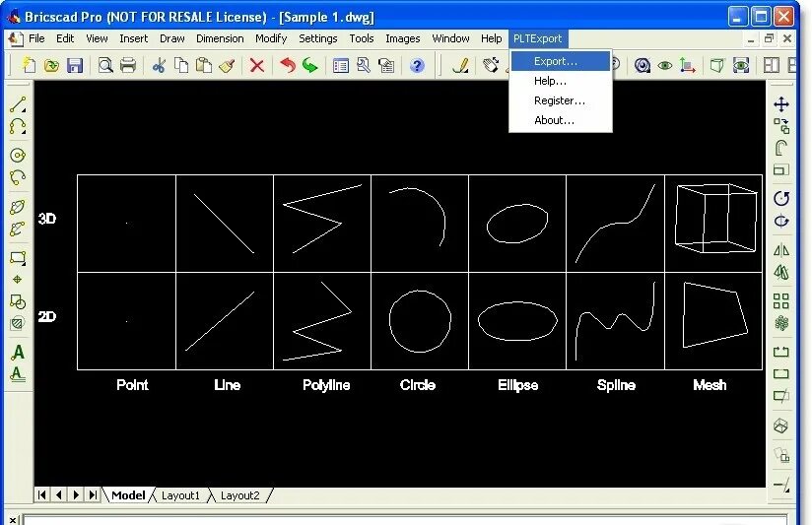Switch to the Model tab
The image size is (812, 525).
click(128, 495)
